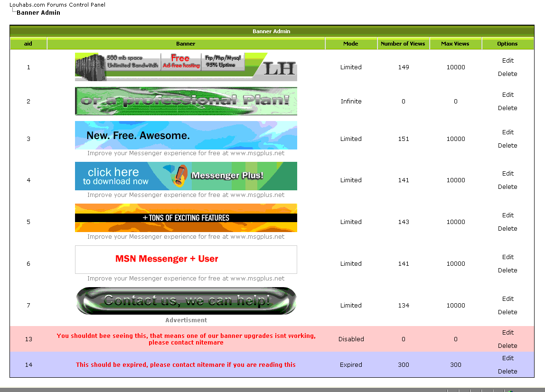Image resolution: width=545 pixels, height=392 pixels.
Task: Delete banner aid 3
Action: (507, 146)
